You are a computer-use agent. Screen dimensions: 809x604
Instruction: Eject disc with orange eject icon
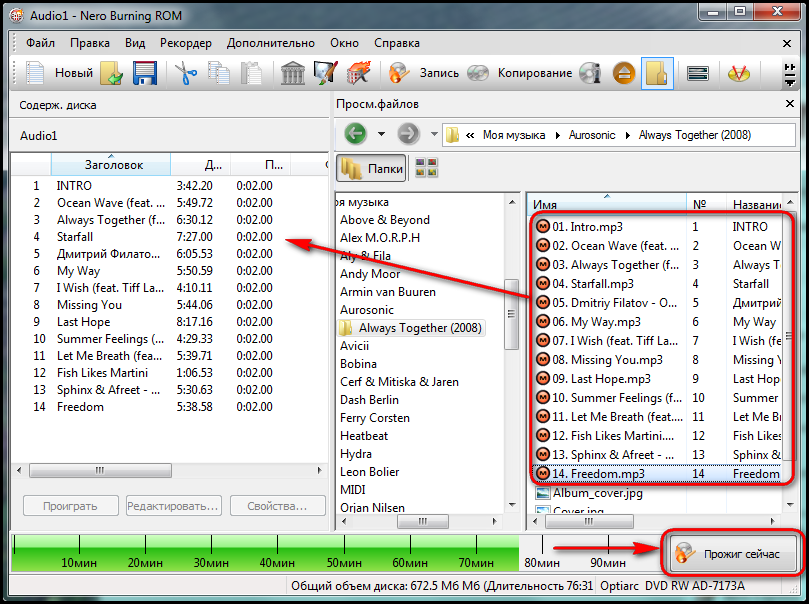pos(624,73)
